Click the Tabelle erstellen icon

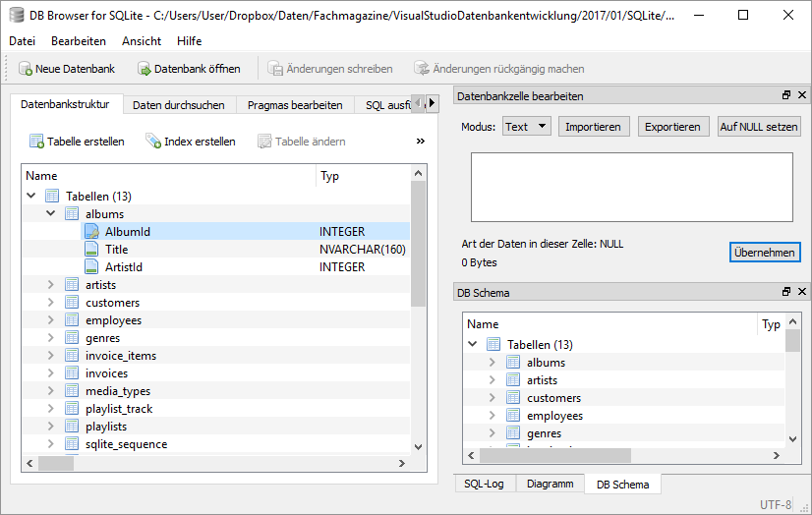[36, 141]
